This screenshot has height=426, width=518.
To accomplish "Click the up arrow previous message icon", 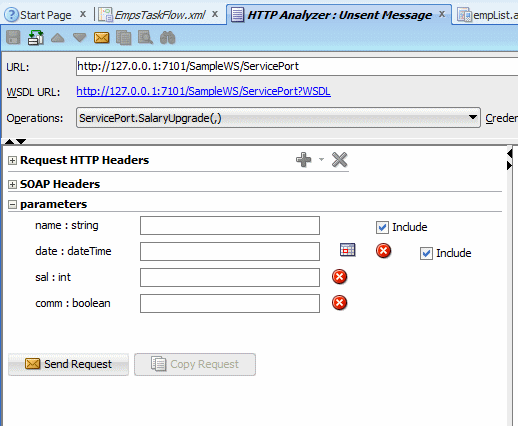I will 58,38.
